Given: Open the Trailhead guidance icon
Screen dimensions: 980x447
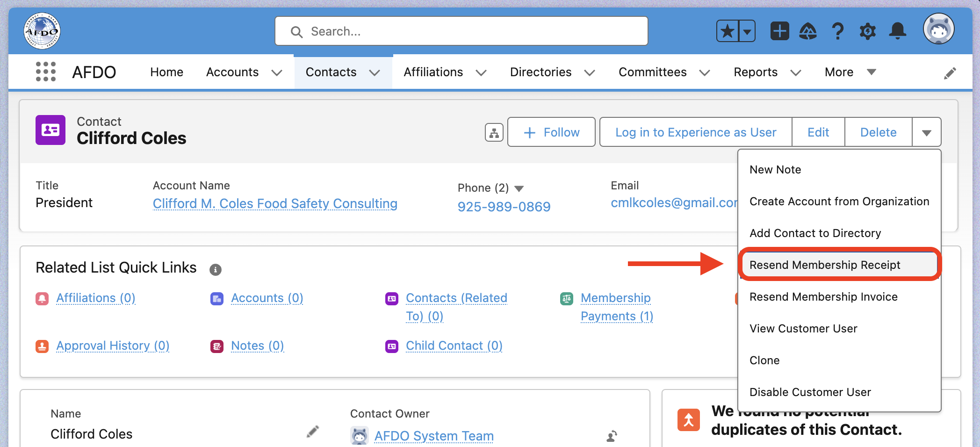Looking at the screenshot, I should click(808, 31).
